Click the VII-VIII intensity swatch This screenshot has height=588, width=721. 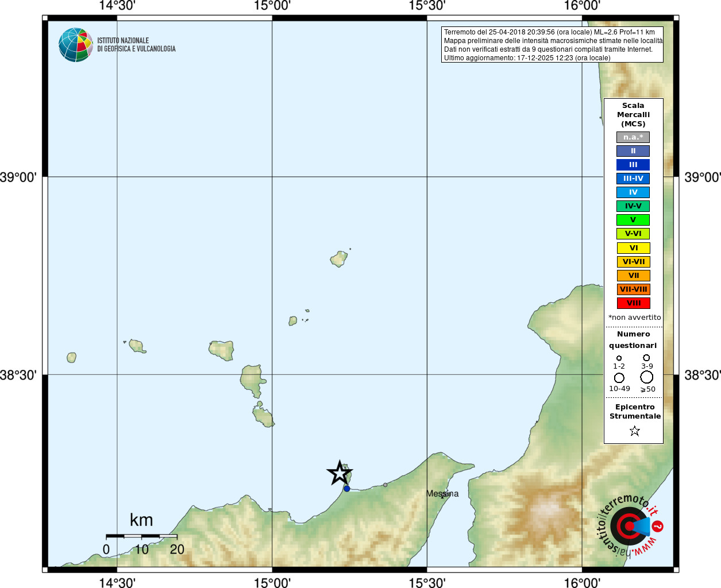[x=633, y=289]
